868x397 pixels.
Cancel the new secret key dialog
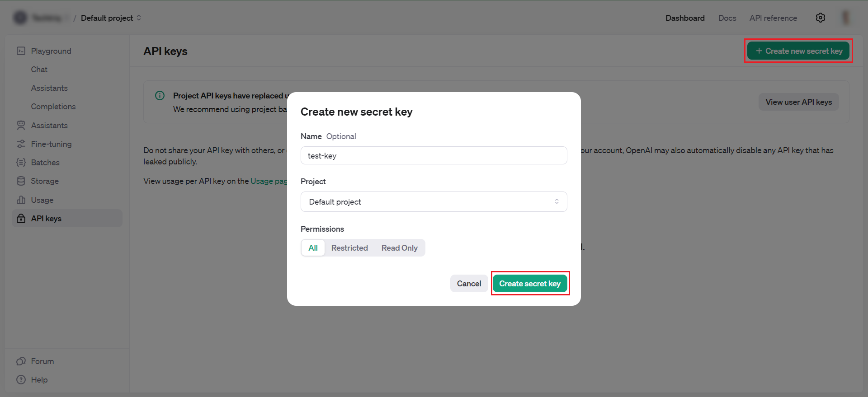tap(469, 284)
